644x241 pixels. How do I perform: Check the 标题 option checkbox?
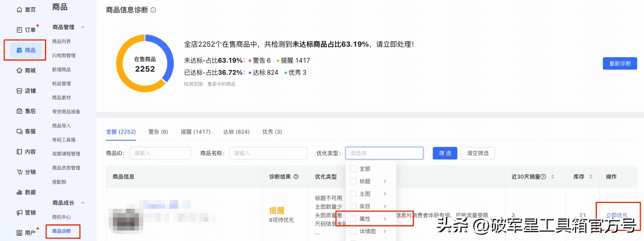coord(353,181)
